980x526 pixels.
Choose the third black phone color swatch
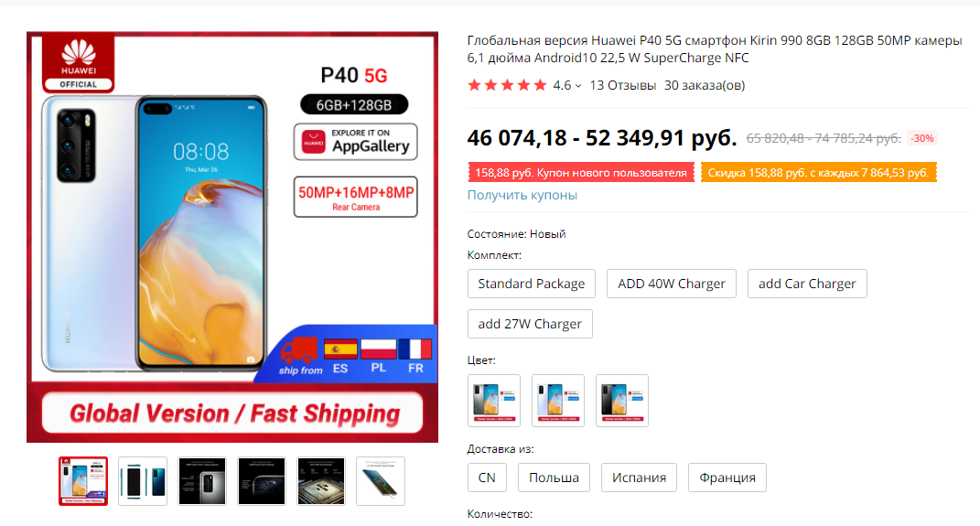tap(622, 401)
